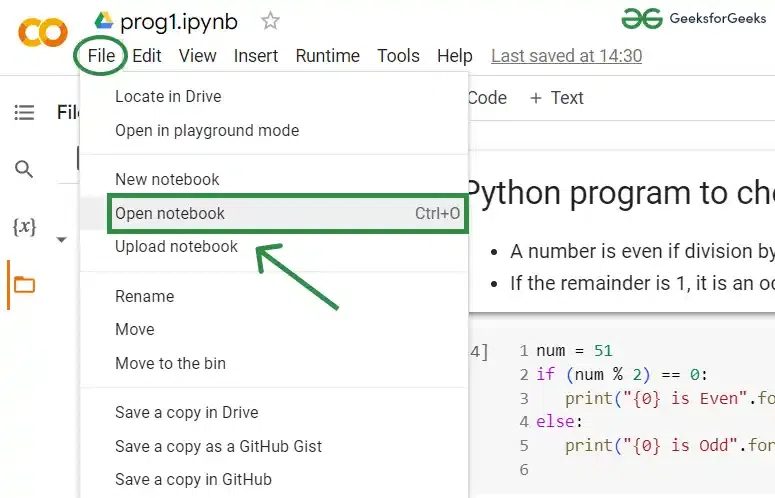Screen dimensions: 775x498
Task: Add a text cell with + Text
Action: 556,97
